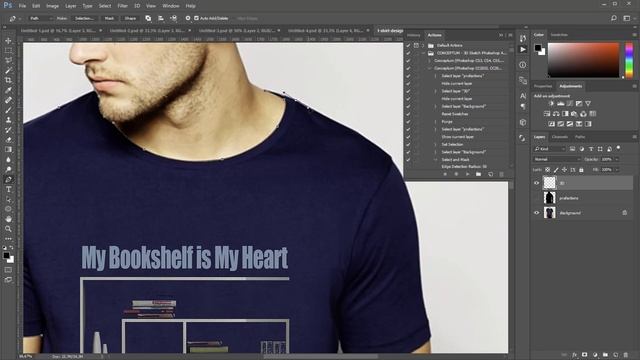Select the Rectangular Marquee tool

8,51
